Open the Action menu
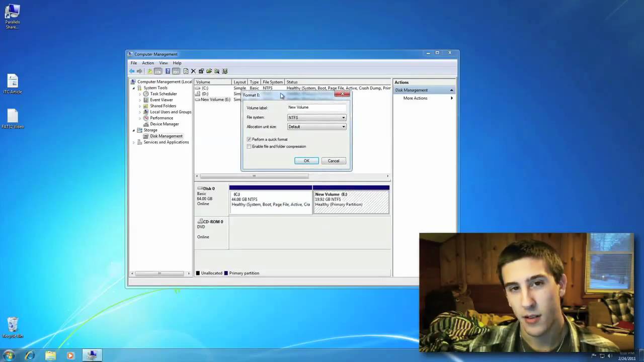This screenshot has height=362, width=644. tap(148, 63)
